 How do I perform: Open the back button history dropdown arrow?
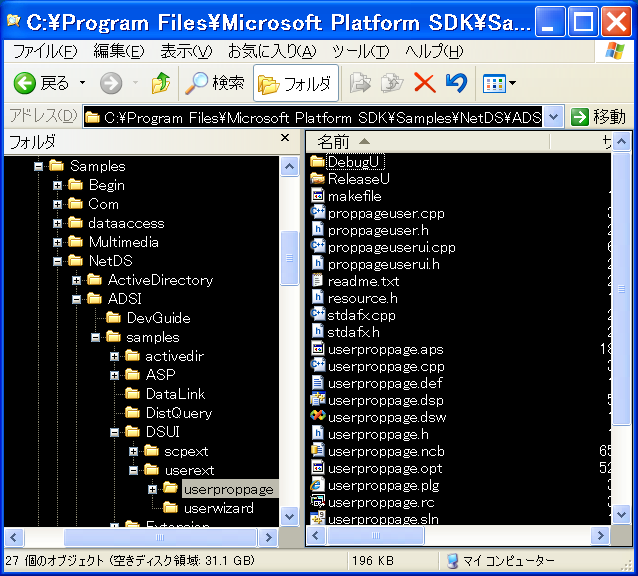pyautogui.click(x=83, y=83)
